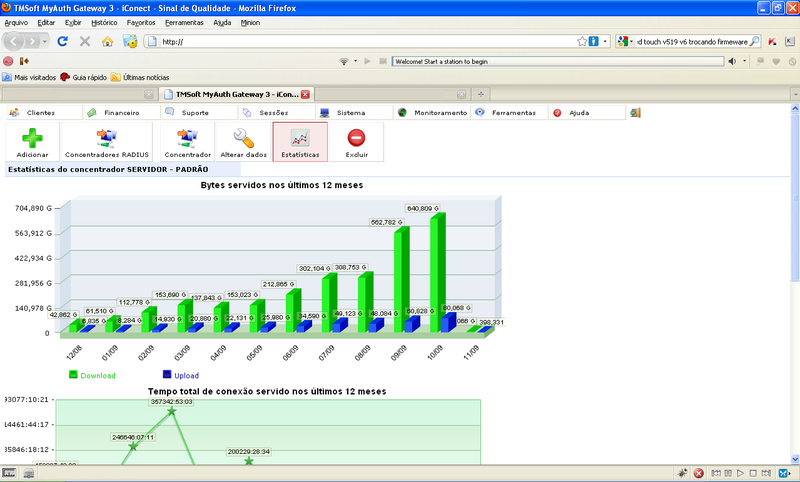This screenshot has width=800, height=482.
Task: Click the URL address input field
Action: point(367,41)
